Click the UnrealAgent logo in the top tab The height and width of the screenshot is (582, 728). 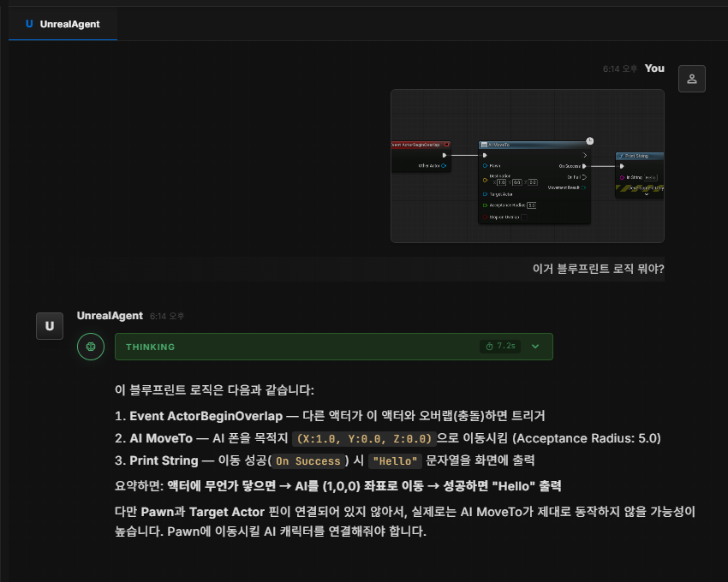click(x=29, y=25)
